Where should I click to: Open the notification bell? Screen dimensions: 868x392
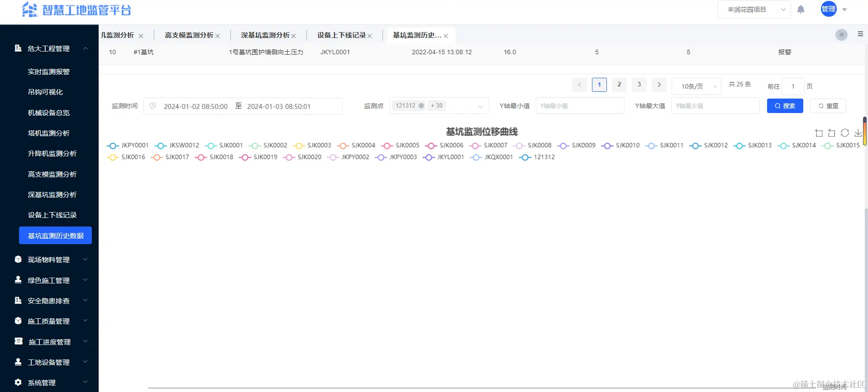point(801,9)
